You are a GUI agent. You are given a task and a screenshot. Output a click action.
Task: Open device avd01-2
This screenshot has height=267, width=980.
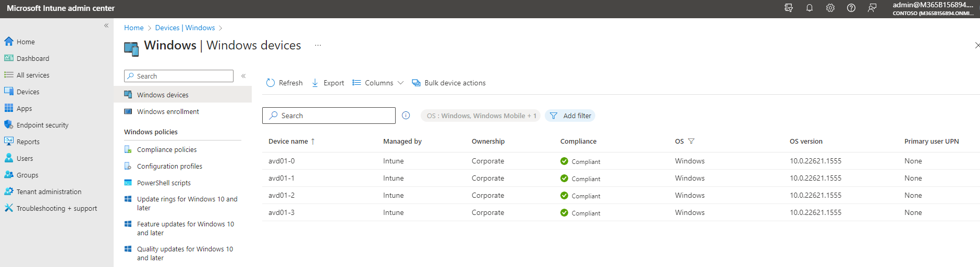coord(281,195)
